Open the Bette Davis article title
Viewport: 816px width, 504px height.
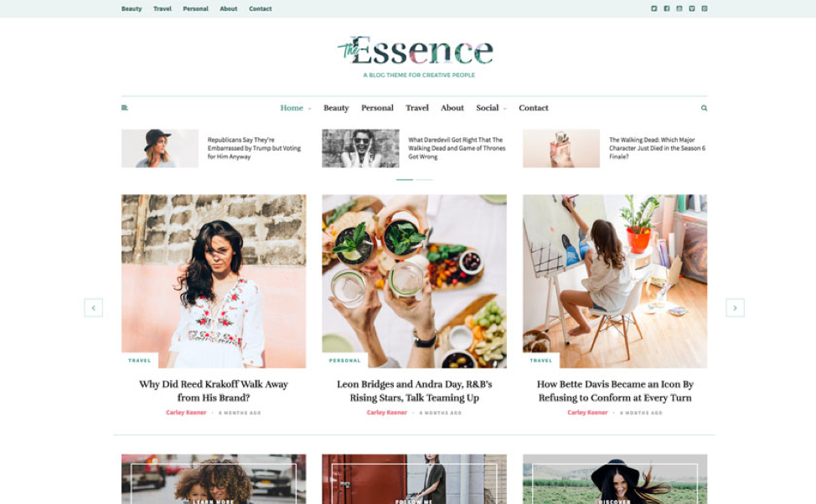coord(615,391)
